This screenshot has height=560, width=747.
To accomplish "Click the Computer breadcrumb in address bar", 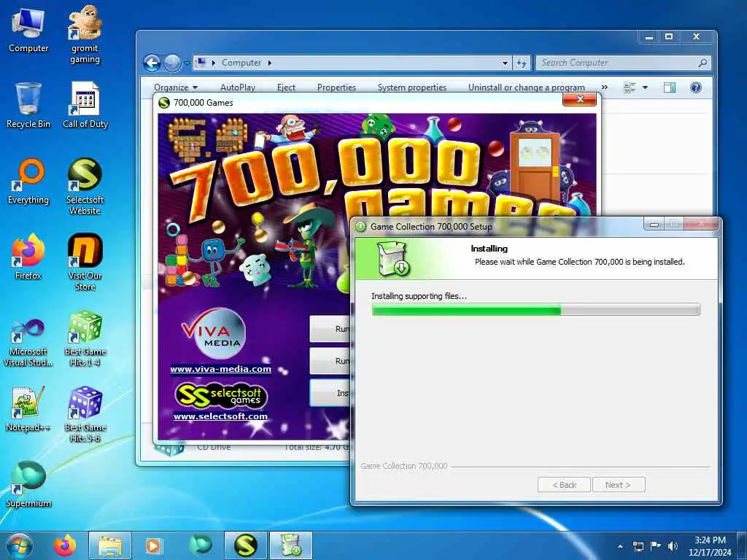I will coord(241,63).
